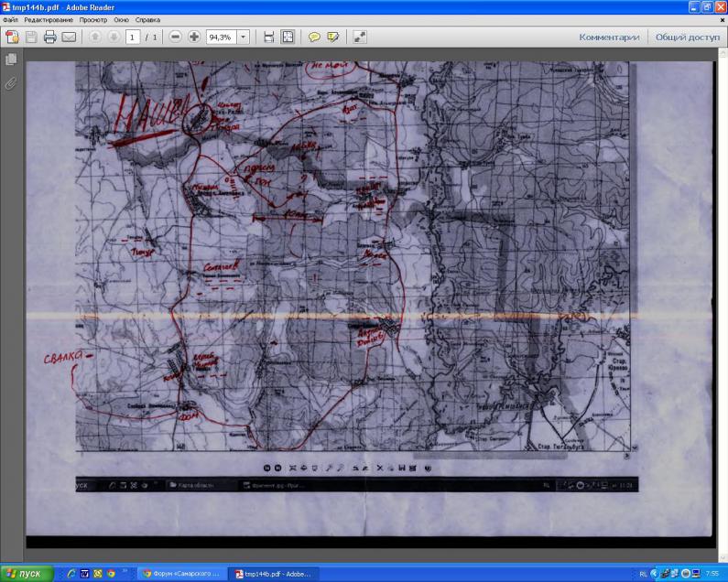This screenshot has width=728, height=582.
Task: Click the zoom in plus button
Action: click(x=194, y=37)
